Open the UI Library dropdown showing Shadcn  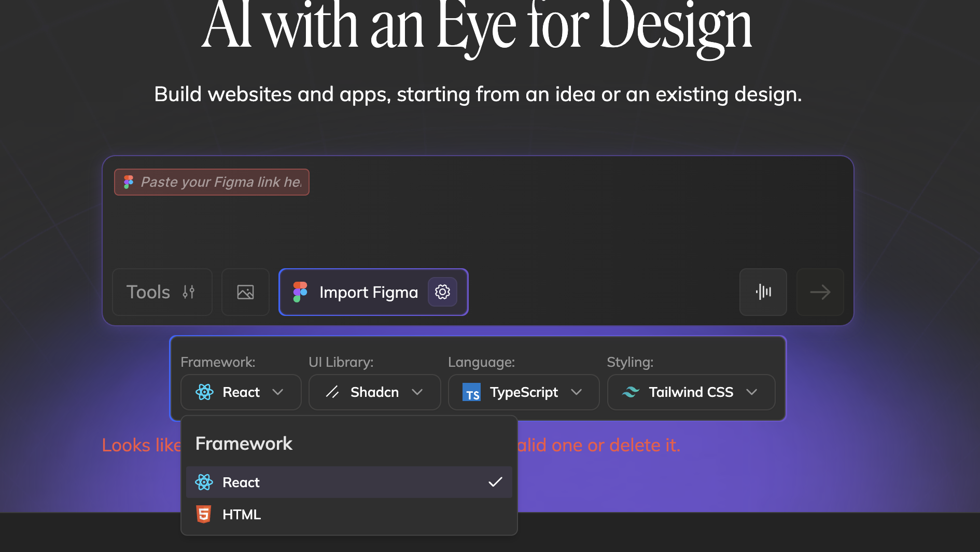[375, 392]
